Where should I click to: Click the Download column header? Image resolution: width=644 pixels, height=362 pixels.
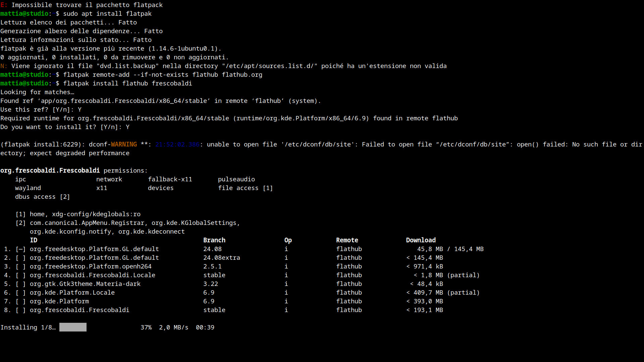coord(421,240)
